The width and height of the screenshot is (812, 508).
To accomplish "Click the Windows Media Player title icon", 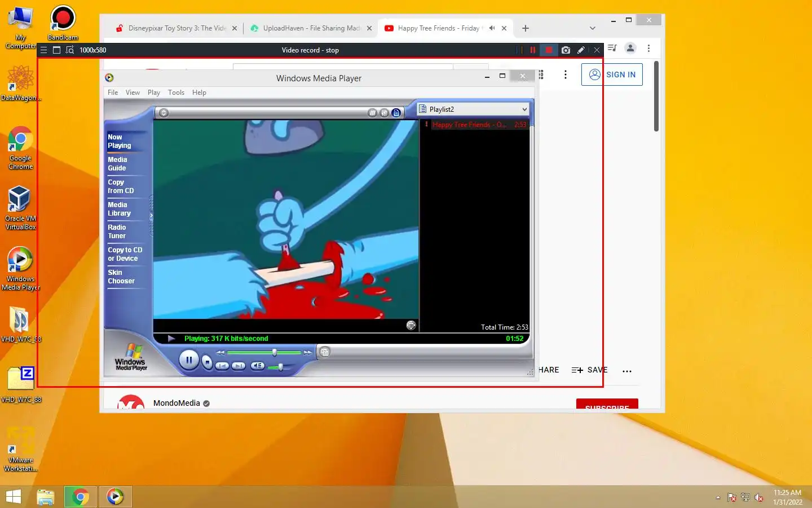I will pyautogui.click(x=109, y=78).
